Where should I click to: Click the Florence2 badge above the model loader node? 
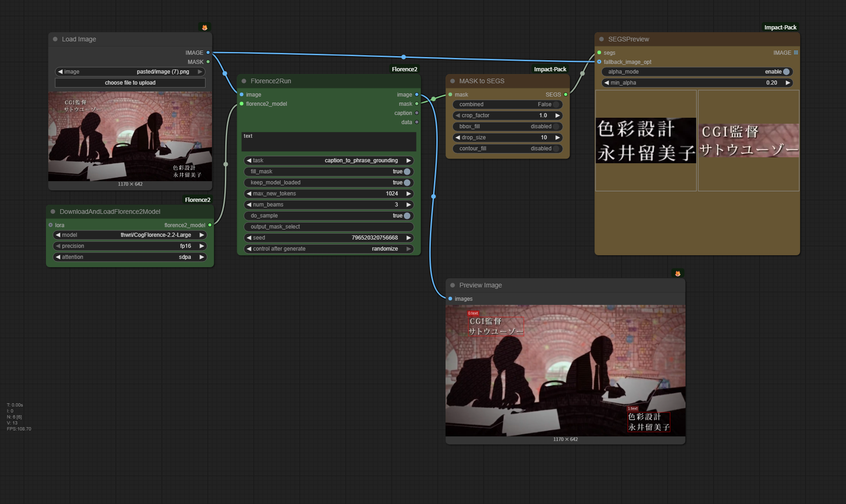tap(198, 200)
